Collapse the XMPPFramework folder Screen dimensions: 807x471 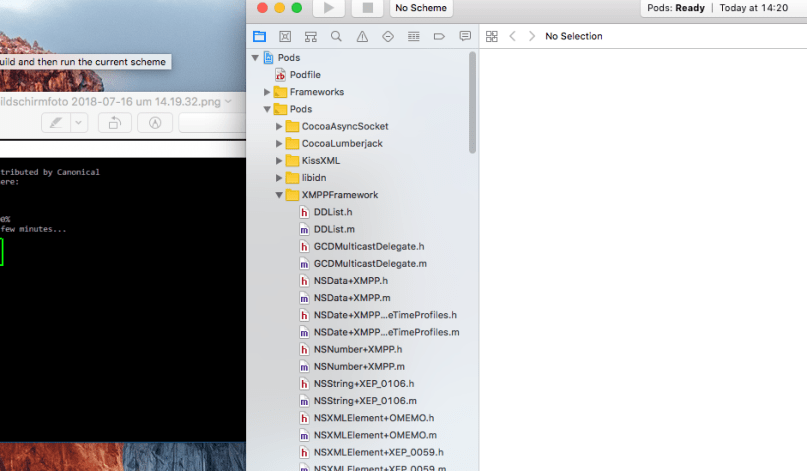279,195
